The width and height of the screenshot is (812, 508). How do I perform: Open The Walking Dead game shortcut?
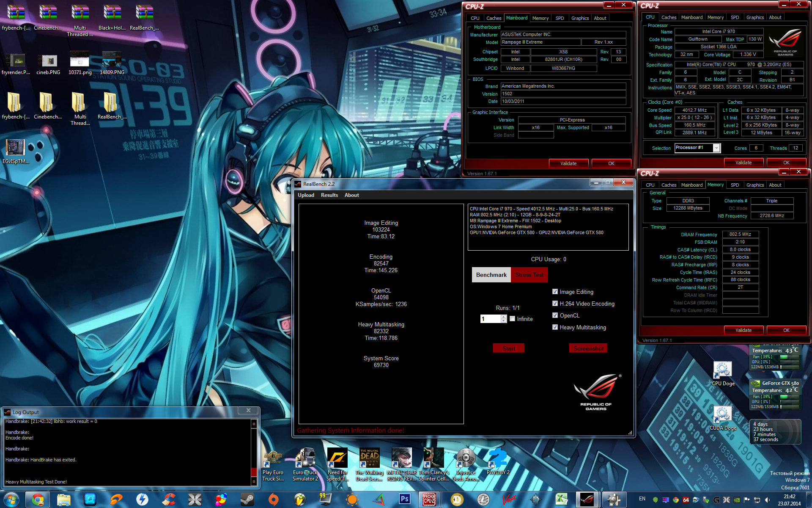(369, 464)
